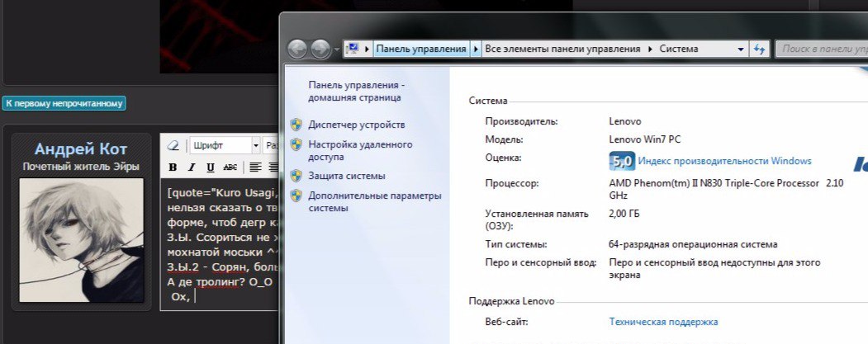The width and height of the screenshot is (868, 344).
Task: Click the Поддержка Lenovo section heading
Action: pyautogui.click(x=511, y=301)
